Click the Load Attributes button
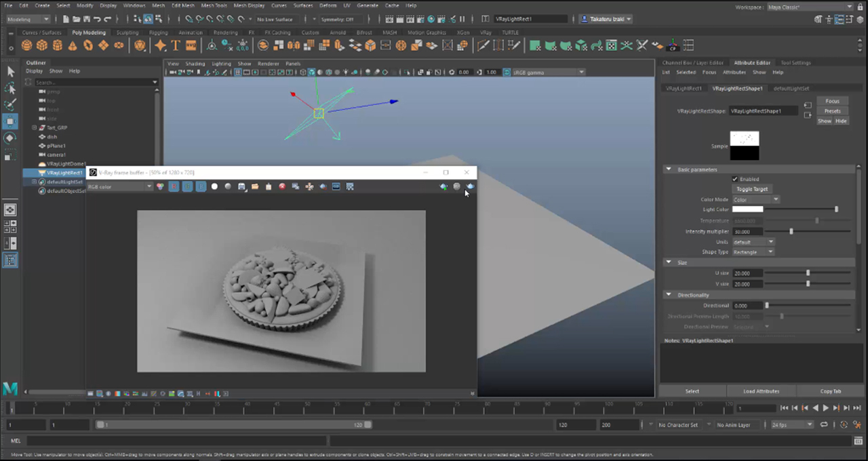The image size is (868, 461). point(761,390)
